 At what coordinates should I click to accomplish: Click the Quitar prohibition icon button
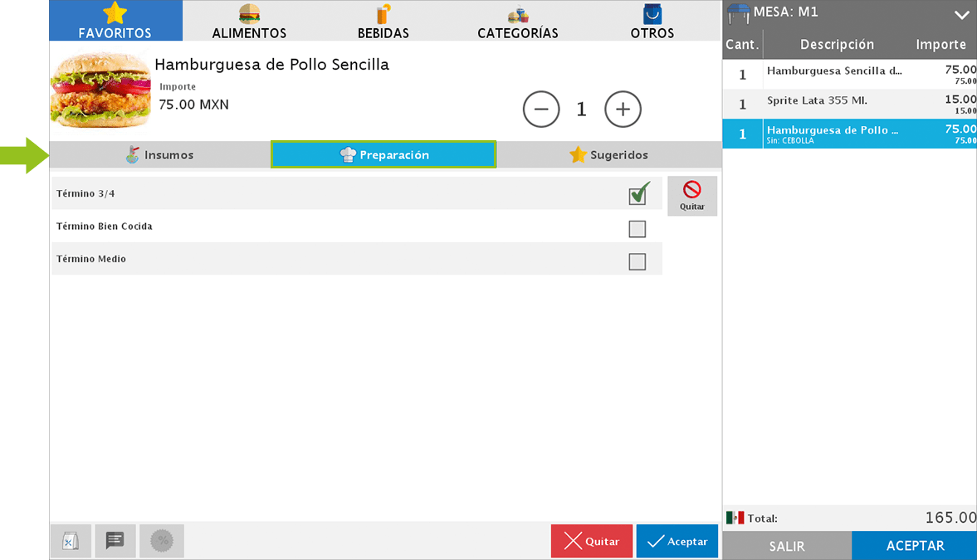[691, 196]
